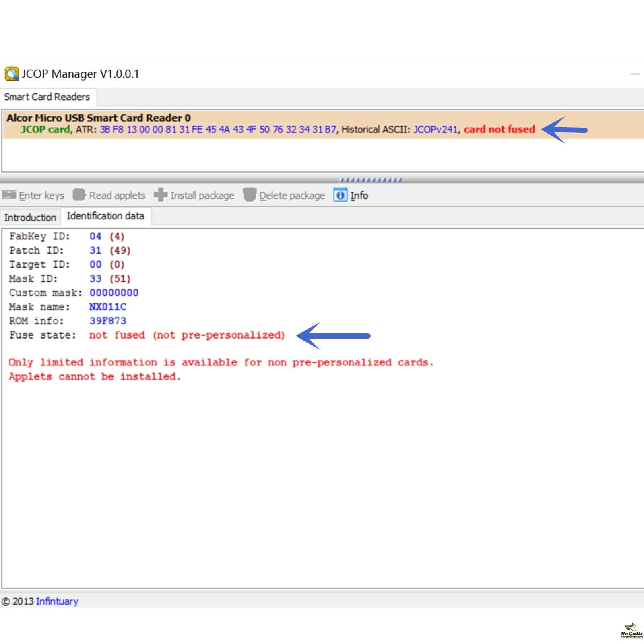644x644 pixels.
Task: Open the Infintuary copyright link
Action: pos(57,601)
